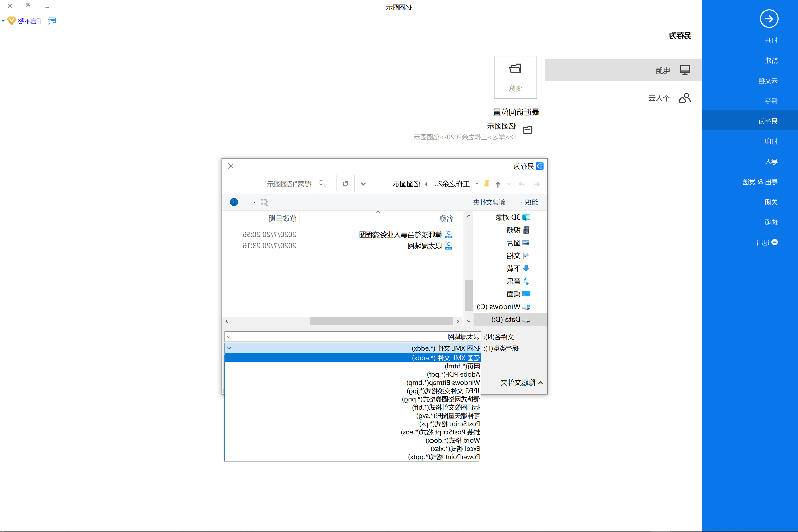The width and height of the screenshot is (798, 532).
Task: Click the gold VIP diamond badge
Action: (x=11, y=21)
